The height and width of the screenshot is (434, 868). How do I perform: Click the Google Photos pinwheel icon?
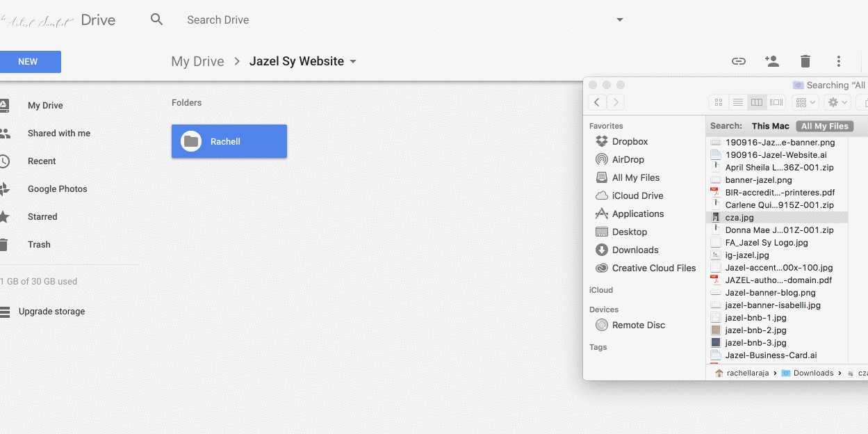[x=4, y=189]
